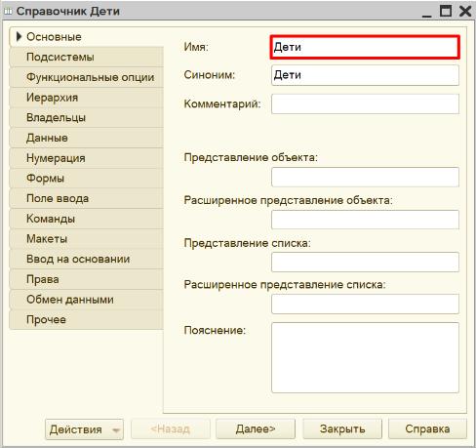
Task: Click the Закрыть button
Action: pyautogui.click(x=342, y=428)
